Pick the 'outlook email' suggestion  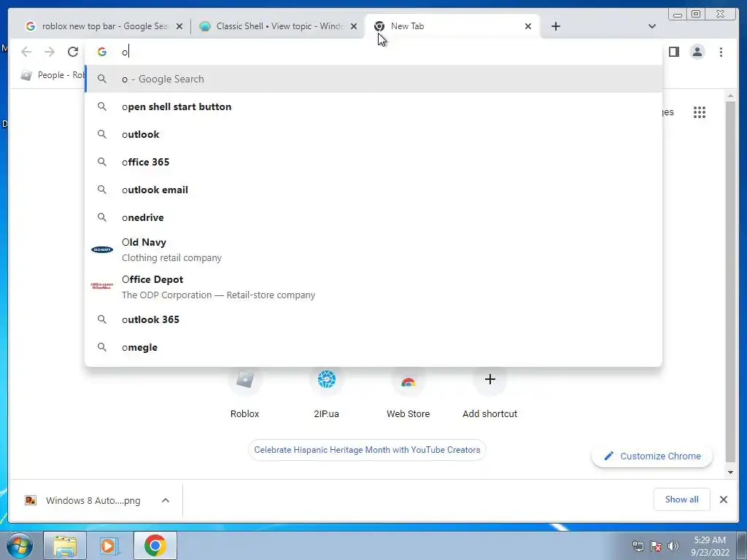pyautogui.click(x=373, y=190)
